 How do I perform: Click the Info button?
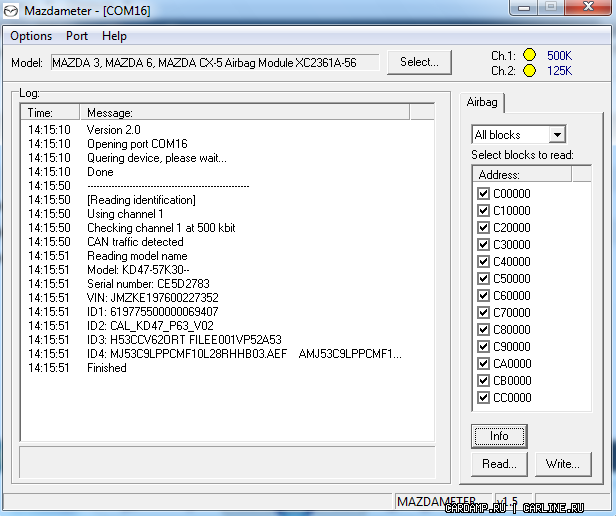499,436
